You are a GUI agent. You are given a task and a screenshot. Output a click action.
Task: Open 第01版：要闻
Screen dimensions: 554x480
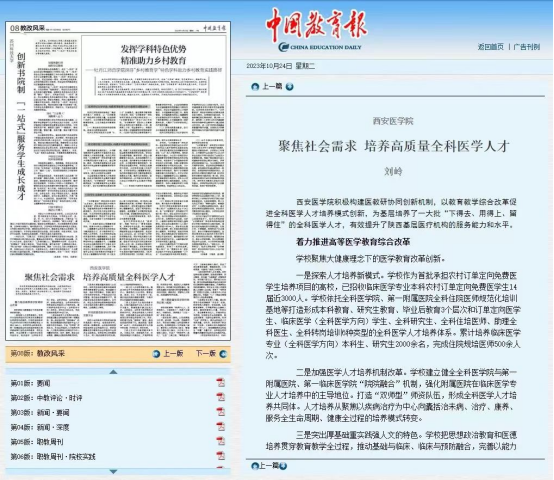point(30,383)
